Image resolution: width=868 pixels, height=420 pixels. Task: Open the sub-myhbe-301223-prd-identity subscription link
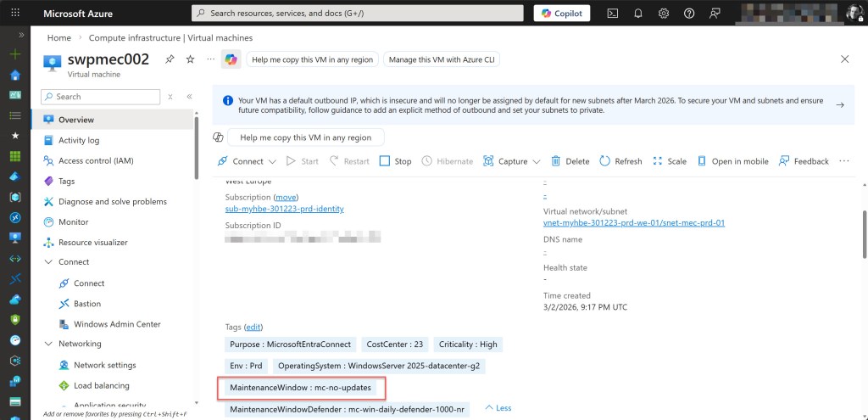coord(284,209)
